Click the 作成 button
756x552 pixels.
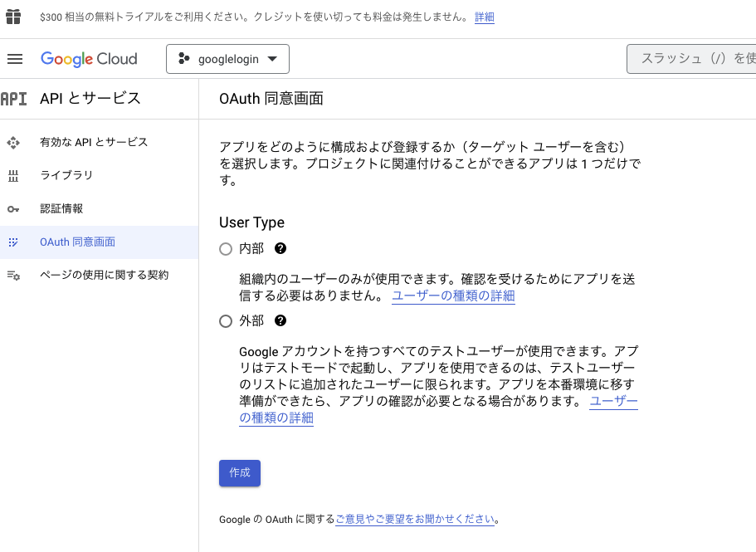click(x=240, y=473)
